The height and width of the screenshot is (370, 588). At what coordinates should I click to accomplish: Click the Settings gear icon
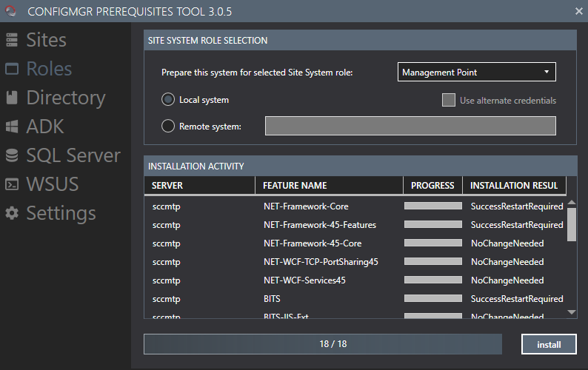[12, 213]
